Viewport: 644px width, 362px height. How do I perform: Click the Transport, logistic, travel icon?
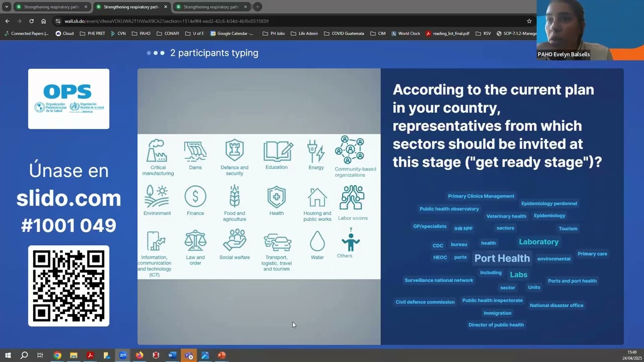tap(278, 242)
